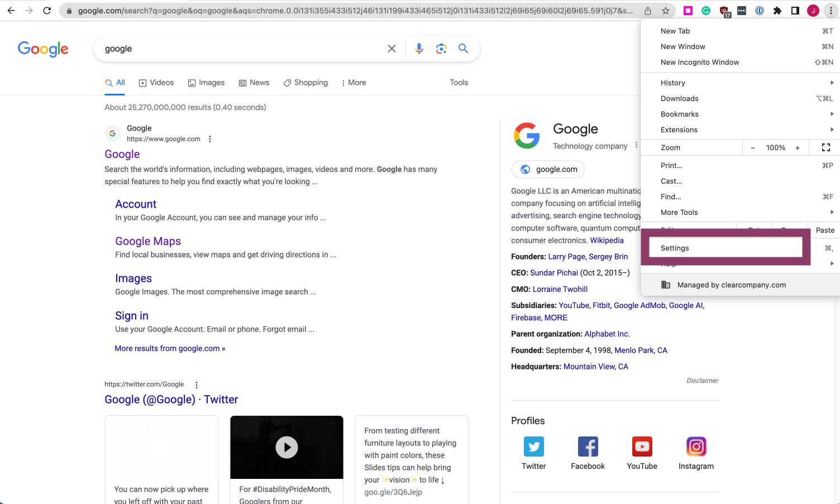840x504 pixels.
Task: Play the video thumbnail in Twitter card
Action: point(287,447)
